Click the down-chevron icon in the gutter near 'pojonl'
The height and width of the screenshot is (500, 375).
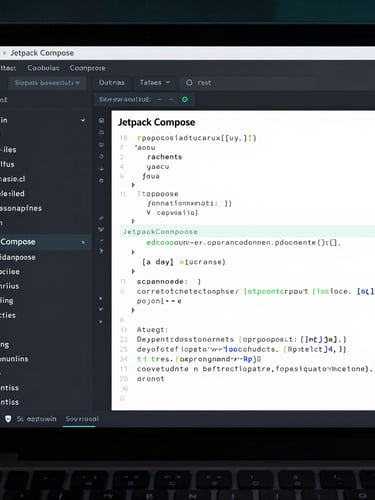pos(101,309)
